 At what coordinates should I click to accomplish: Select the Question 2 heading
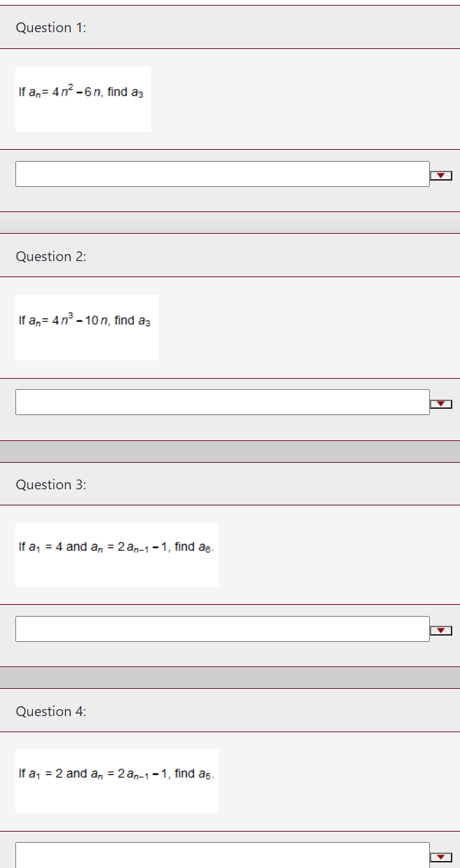pyautogui.click(x=50, y=256)
